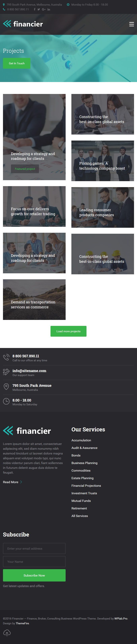The height and width of the screenshot is (644, 137).
Task: Open the Twitter social icon in top bar
Action: click(39, 10)
